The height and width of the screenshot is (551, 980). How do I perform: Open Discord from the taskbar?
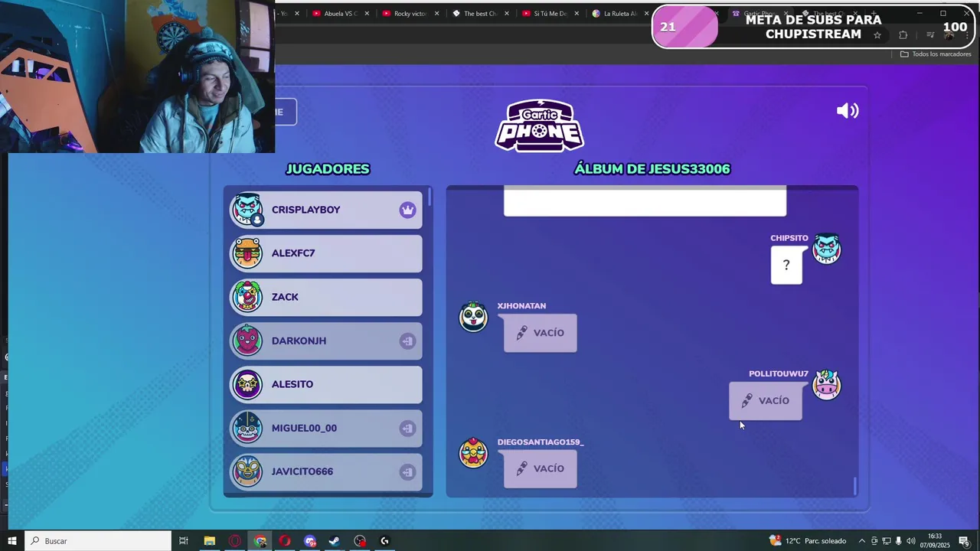(x=310, y=541)
